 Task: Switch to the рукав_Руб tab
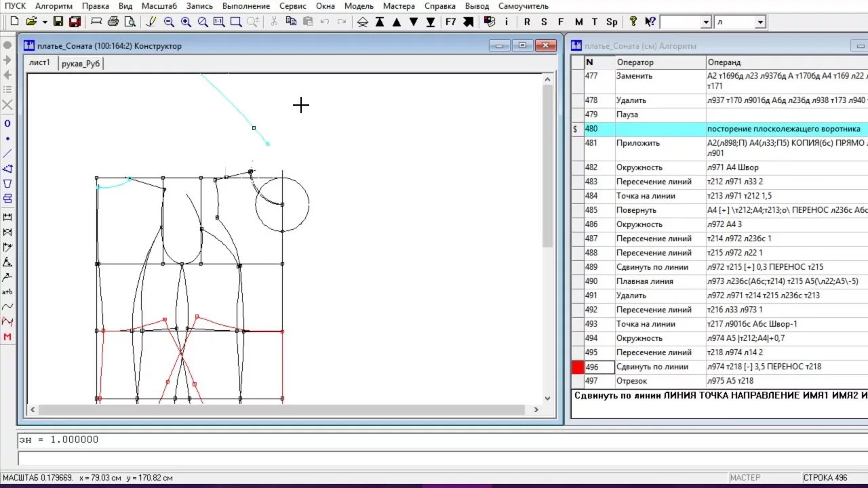[81, 63]
